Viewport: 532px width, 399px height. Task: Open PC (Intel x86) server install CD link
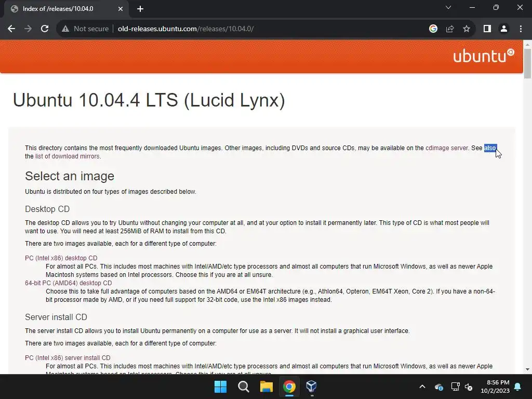[68, 358]
